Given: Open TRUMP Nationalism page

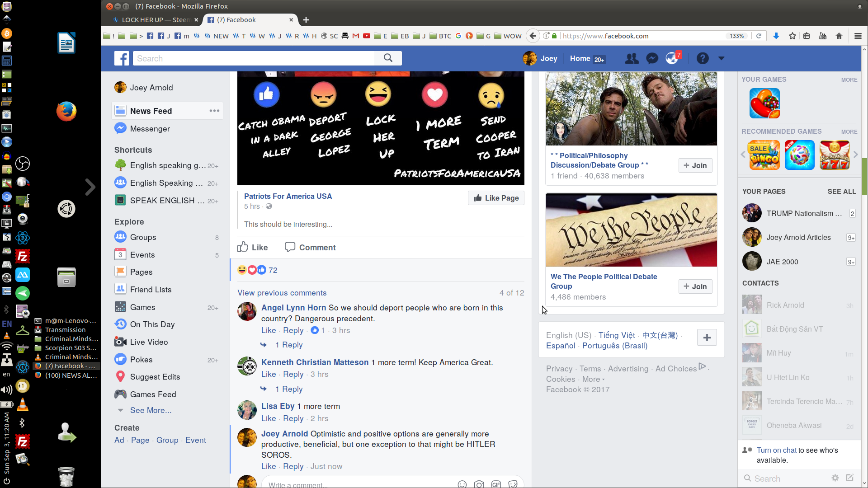Looking at the screenshot, I should [x=799, y=213].
